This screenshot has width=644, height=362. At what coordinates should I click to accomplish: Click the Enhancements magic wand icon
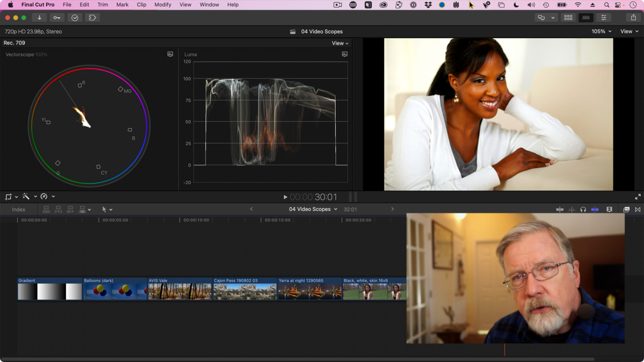tap(26, 196)
